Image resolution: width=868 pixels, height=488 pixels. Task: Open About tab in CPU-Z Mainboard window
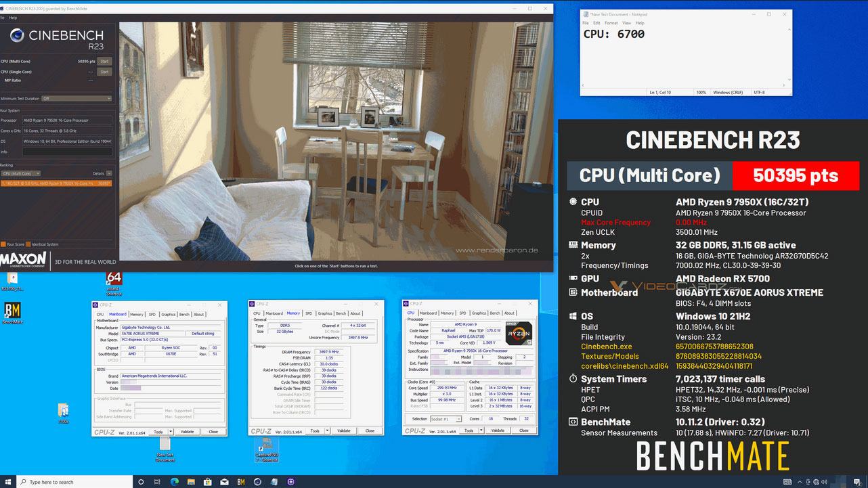point(199,314)
